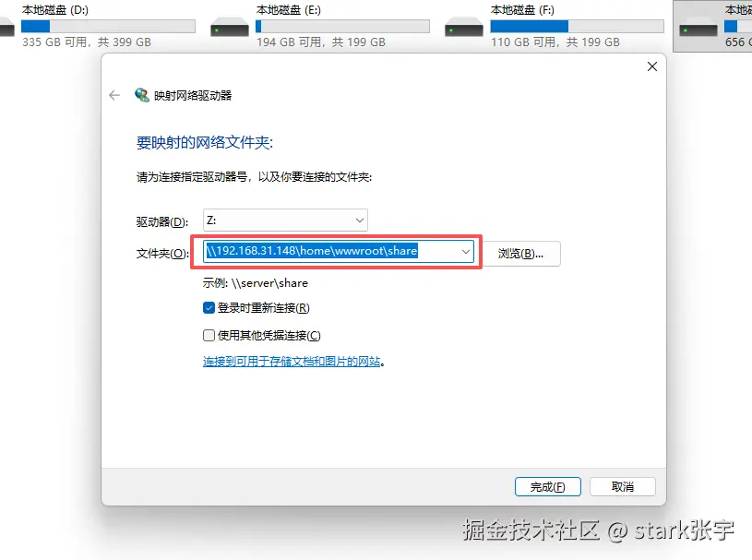Screen dimensions: 752x560
Task: Click the Map Network Drive globe icon
Action: [142, 95]
